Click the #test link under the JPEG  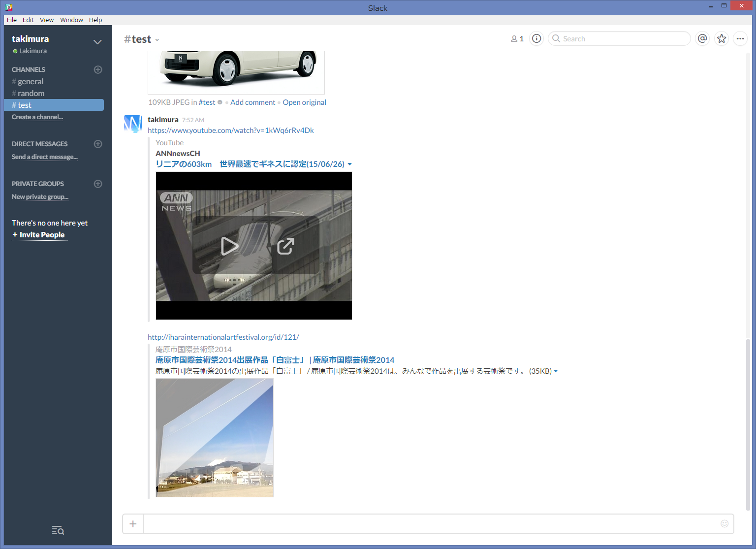point(207,102)
